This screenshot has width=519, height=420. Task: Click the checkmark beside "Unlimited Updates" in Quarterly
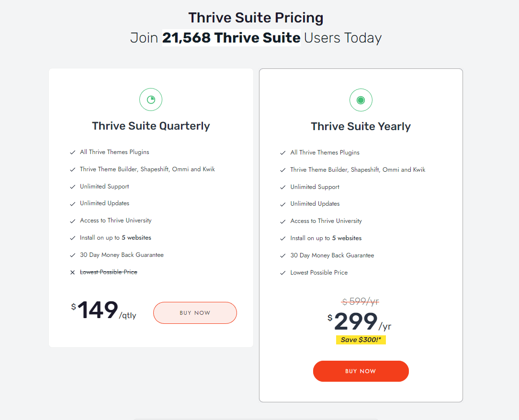[73, 203]
